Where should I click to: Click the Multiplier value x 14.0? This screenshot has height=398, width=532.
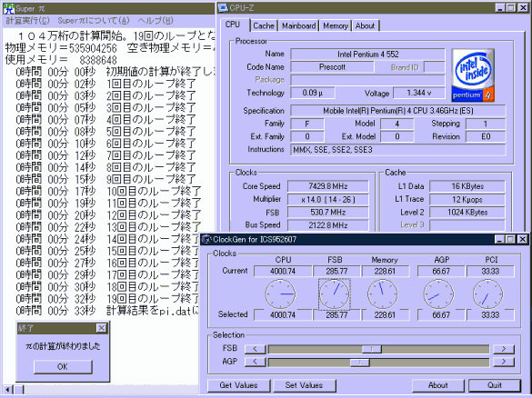pyautogui.click(x=328, y=199)
